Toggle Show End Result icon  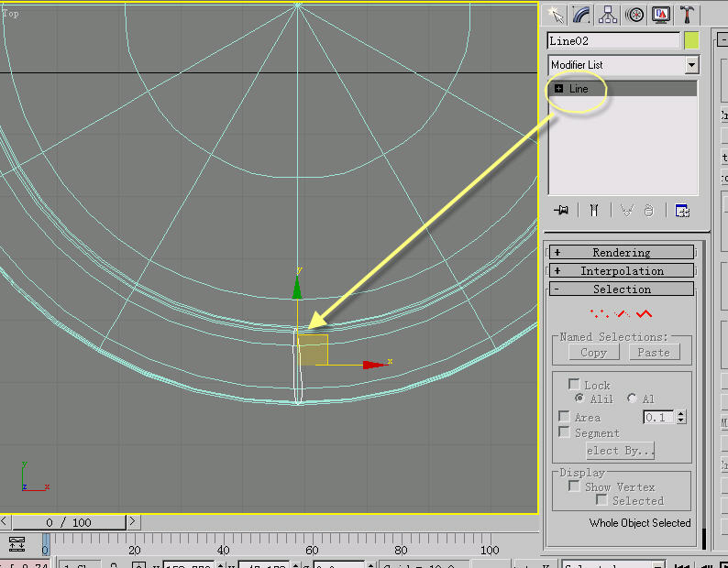click(594, 211)
